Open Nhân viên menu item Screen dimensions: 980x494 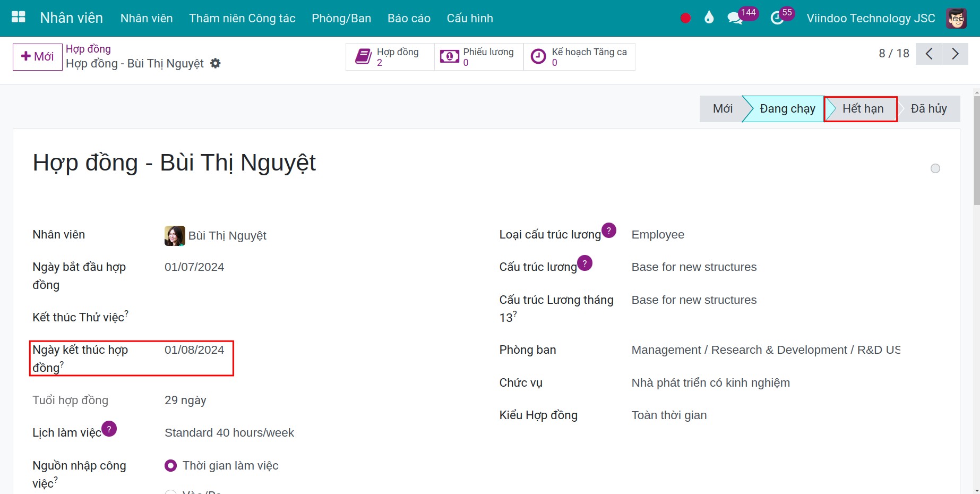(147, 18)
